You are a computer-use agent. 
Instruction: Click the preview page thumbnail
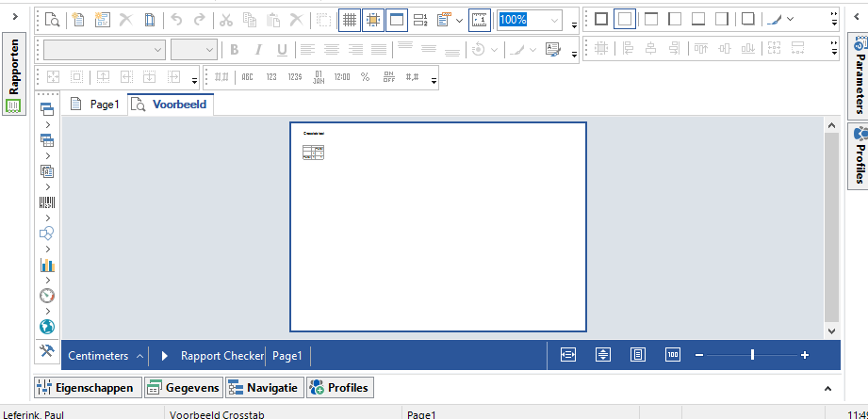pyautogui.click(x=438, y=227)
